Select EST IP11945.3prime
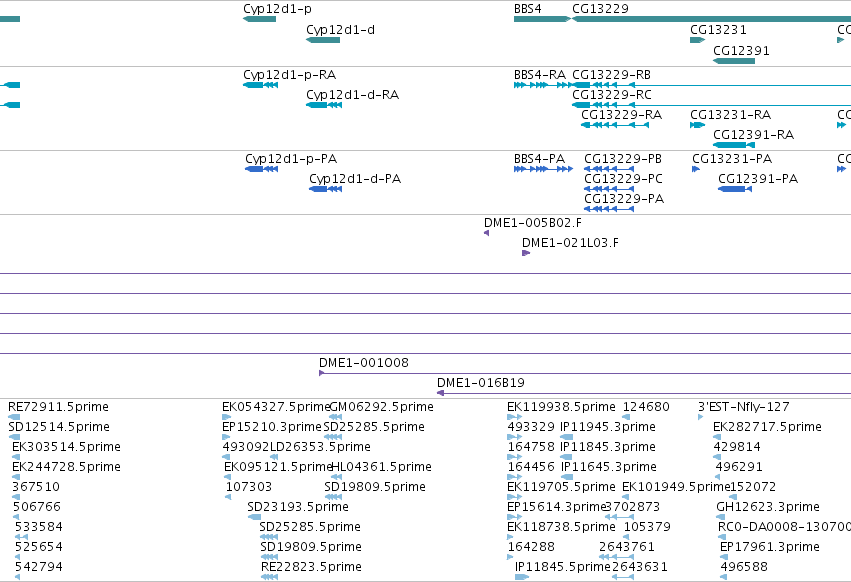 566,437
